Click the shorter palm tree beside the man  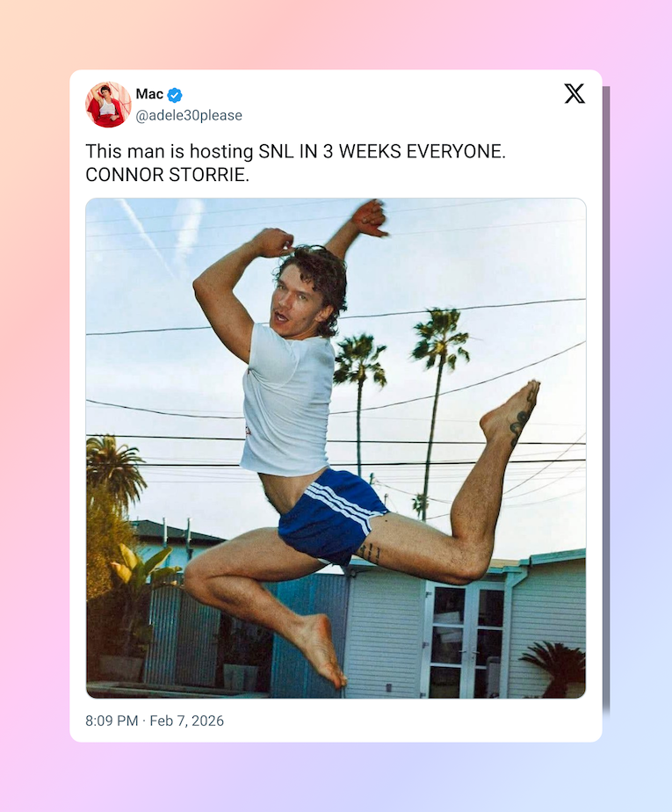point(359,394)
